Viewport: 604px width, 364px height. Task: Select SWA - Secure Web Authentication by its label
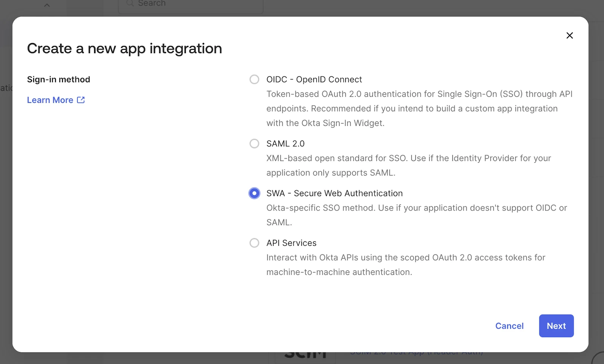[x=334, y=193]
